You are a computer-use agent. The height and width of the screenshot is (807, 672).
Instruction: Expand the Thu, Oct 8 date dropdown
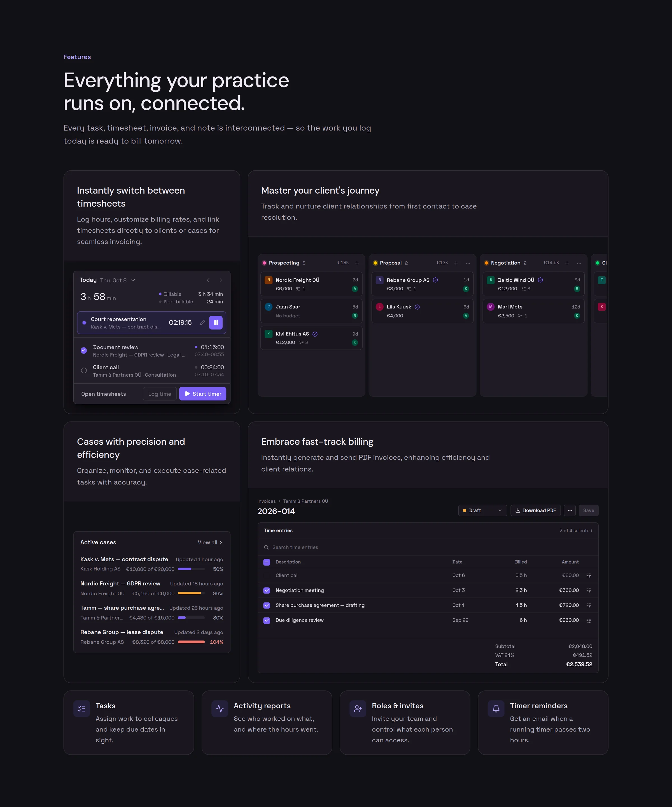point(118,280)
